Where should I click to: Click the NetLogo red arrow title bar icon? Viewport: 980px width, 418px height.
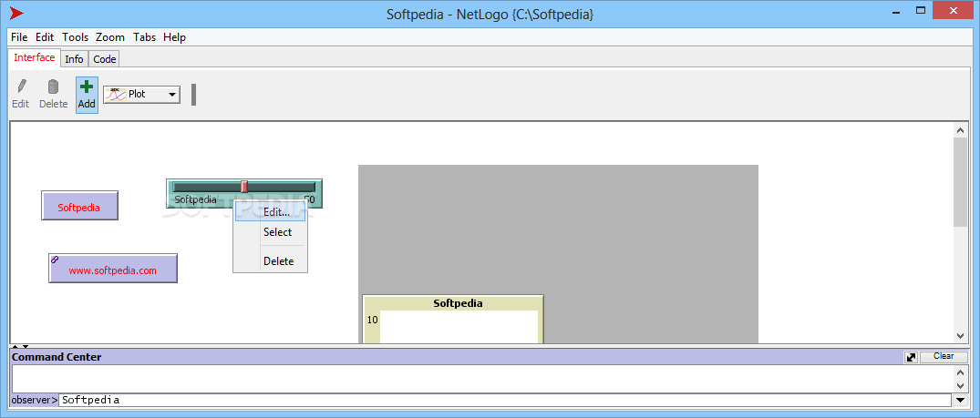coord(17,13)
